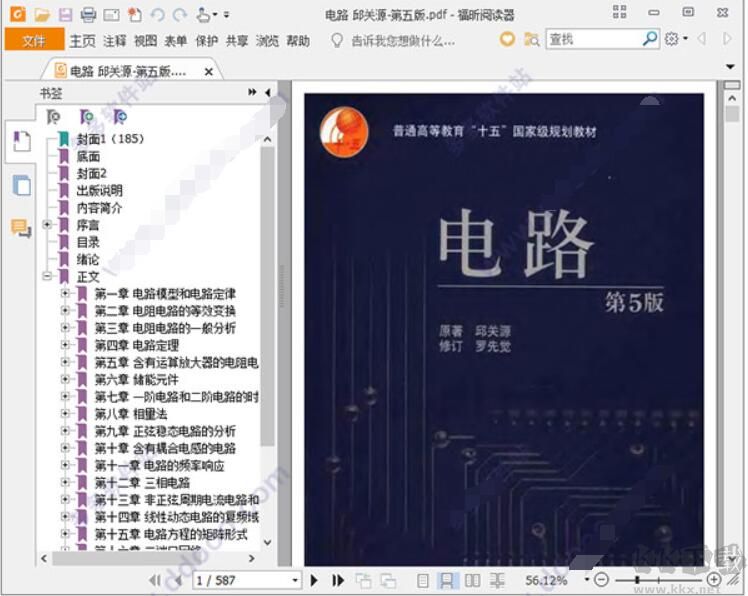The height and width of the screenshot is (596, 748).
Task: Jump to the last page of the document
Action: [338, 580]
